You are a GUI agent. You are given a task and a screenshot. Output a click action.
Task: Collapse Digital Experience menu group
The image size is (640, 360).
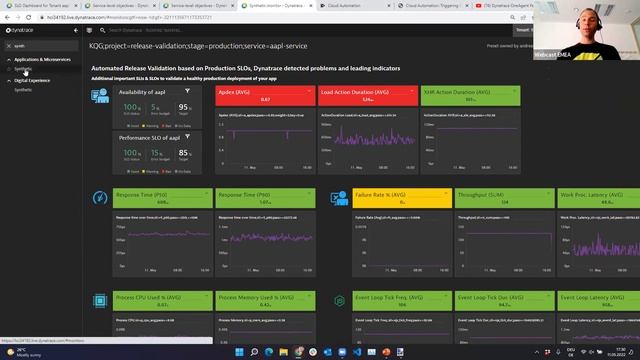pos(9,81)
